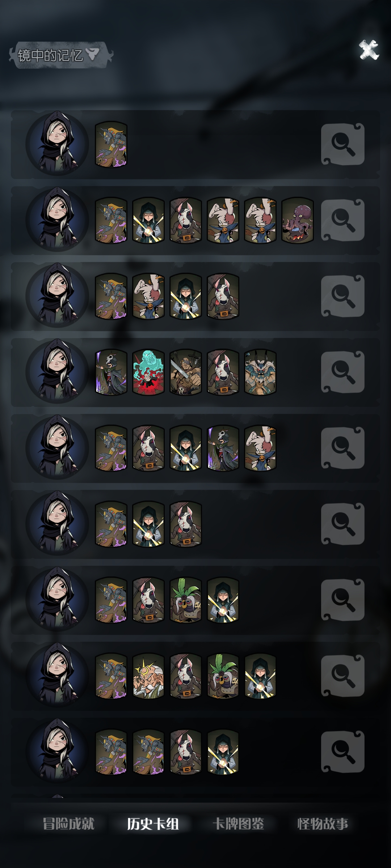This screenshot has height=868, width=391.
Task: Inspect the first deck with magnifier button
Action: point(342,144)
